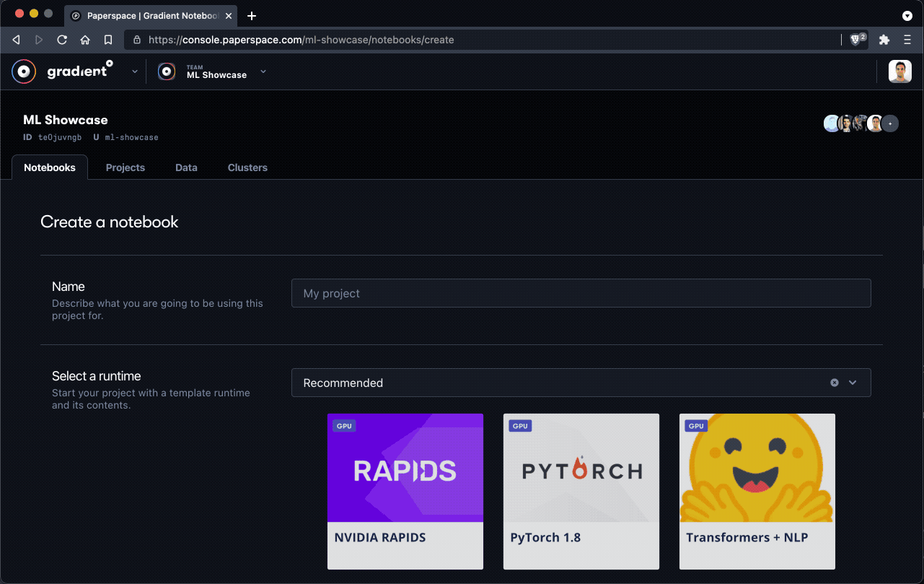
Task: Open browser extensions puzzle icon
Action: (884, 40)
